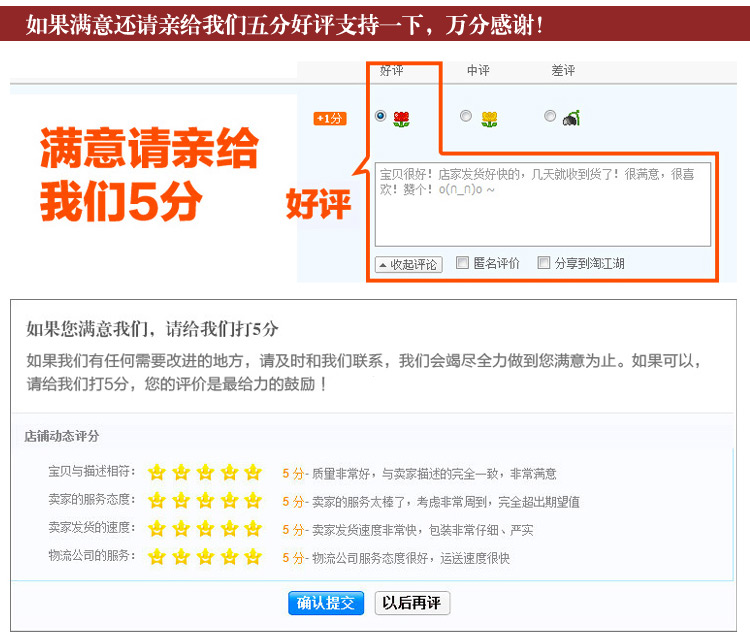The image size is (750, 642).
Task: Click the 卖家发货的速度 label
Action: click(91, 528)
